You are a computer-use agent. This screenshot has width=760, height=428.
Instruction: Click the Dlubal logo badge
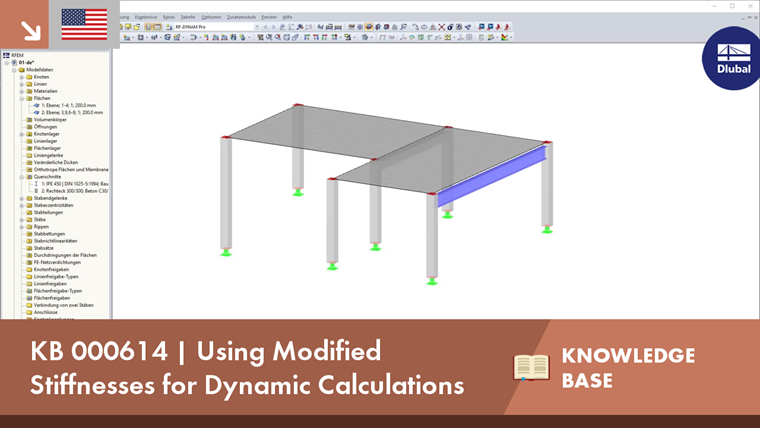(x=731, y=58)
